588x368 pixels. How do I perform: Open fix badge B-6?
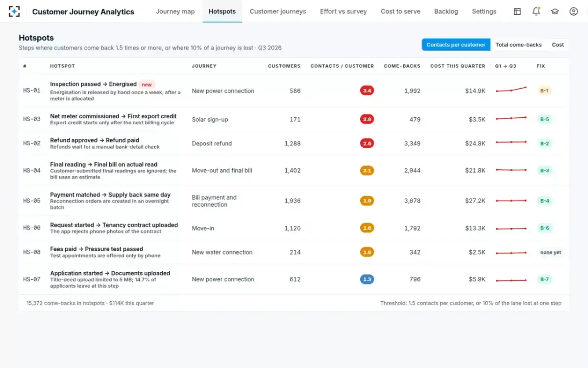pyautogui.click(x=544, y=228)
